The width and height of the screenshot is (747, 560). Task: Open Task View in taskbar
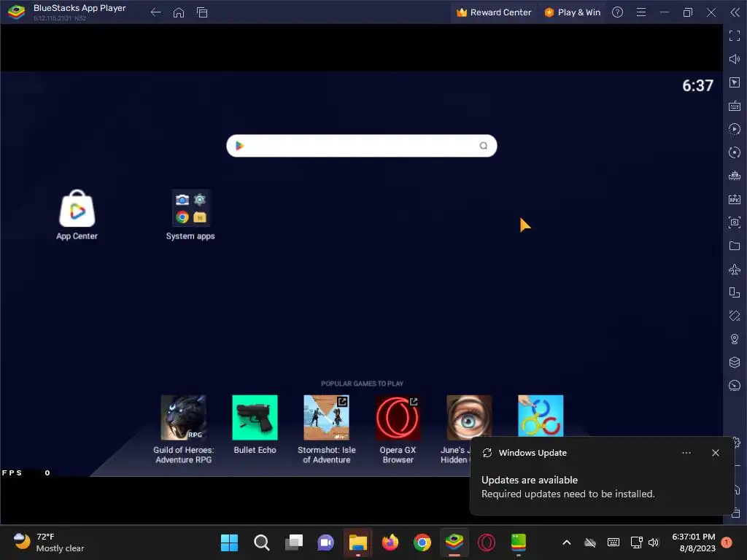pyautogui.click(x=294, y=542)
